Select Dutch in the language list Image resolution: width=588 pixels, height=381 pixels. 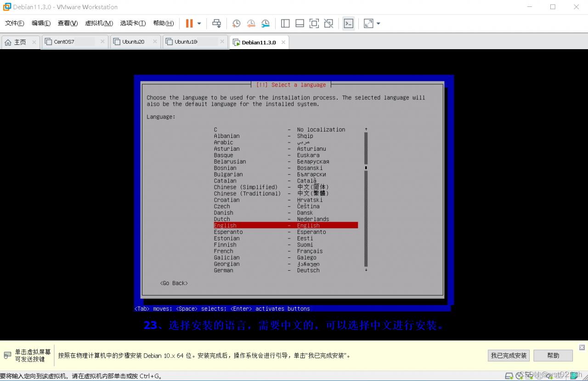coord(286,219)
